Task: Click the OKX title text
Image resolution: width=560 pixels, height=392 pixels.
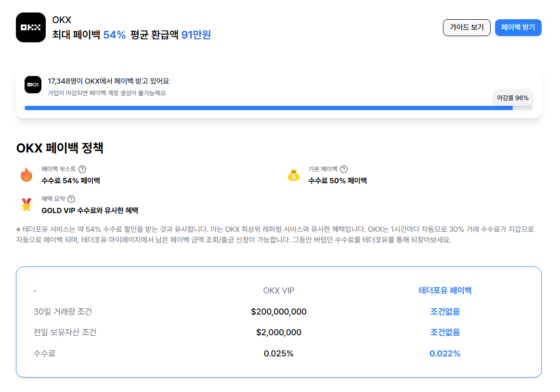Action: click(62, 20)
